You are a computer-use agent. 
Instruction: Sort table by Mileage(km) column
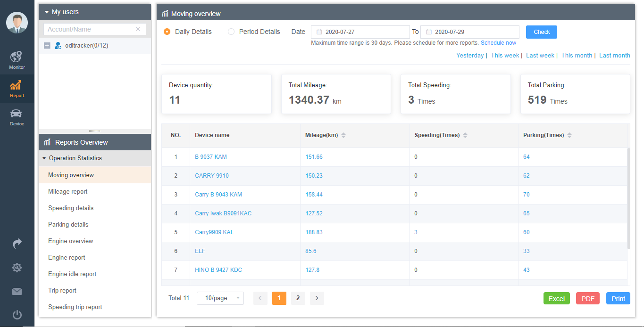(343, 135)
